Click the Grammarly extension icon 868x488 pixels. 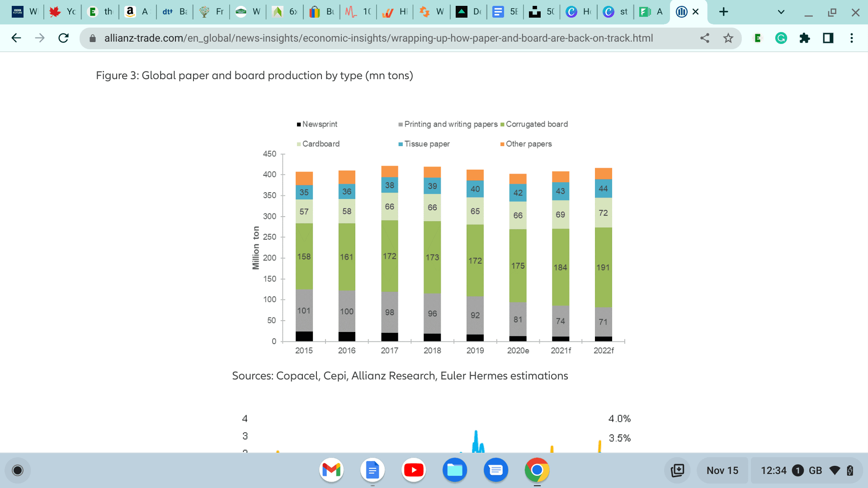click(781, 38)
